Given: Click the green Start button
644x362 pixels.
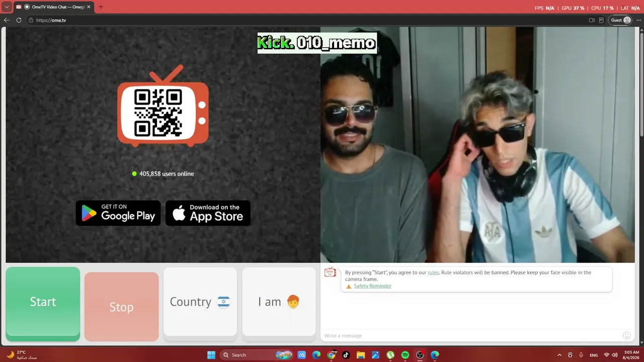Looking at the screenshot, I should click(43, 304).
